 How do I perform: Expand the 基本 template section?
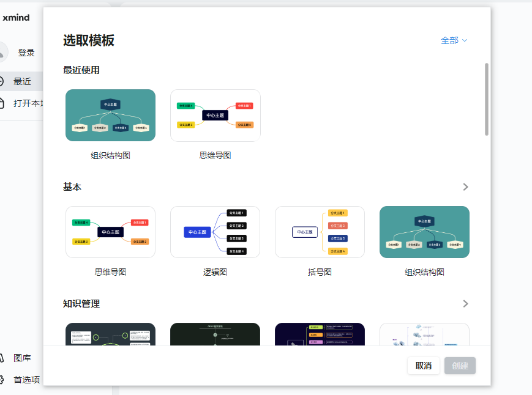click(465, 187)
